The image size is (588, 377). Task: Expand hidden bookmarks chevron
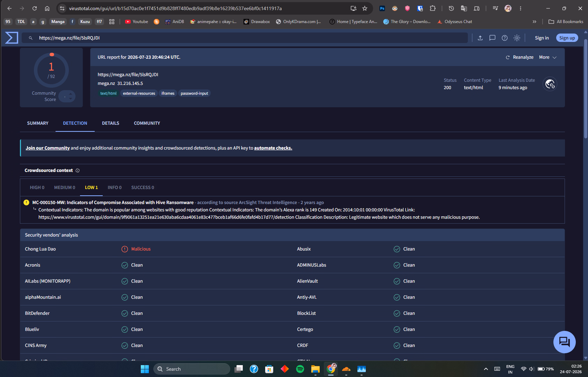(534, 22)
